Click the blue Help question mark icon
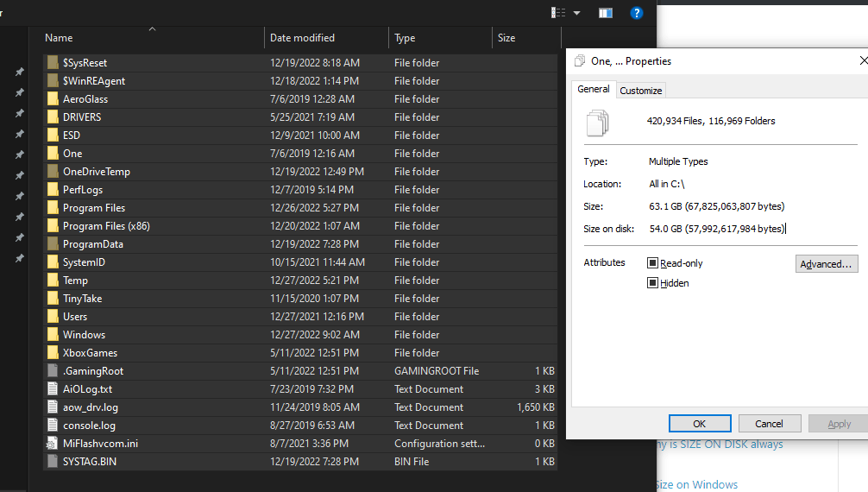 (x=637, y=13)
